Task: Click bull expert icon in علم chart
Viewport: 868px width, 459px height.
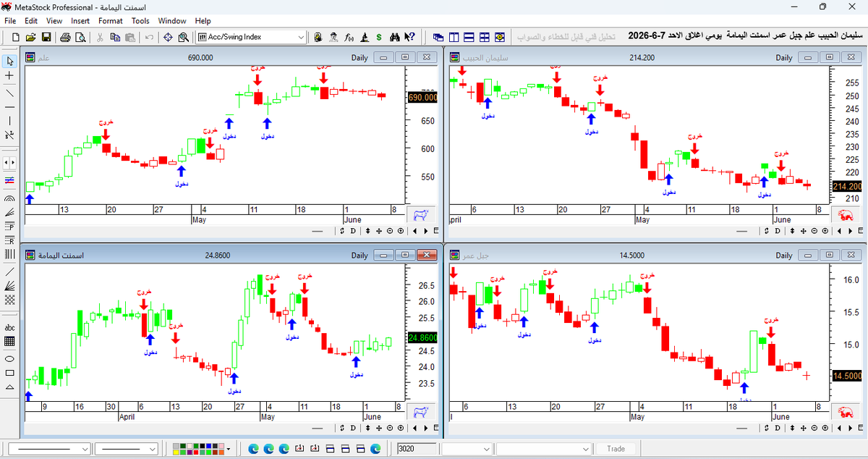Action: click(420, 214)
